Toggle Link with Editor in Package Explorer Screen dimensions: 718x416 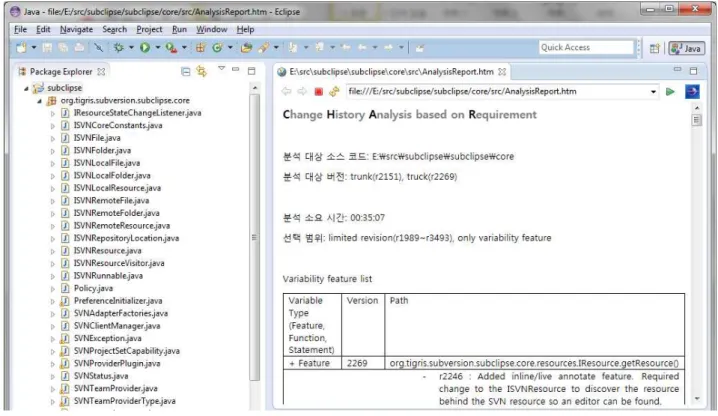coord(201,71)
